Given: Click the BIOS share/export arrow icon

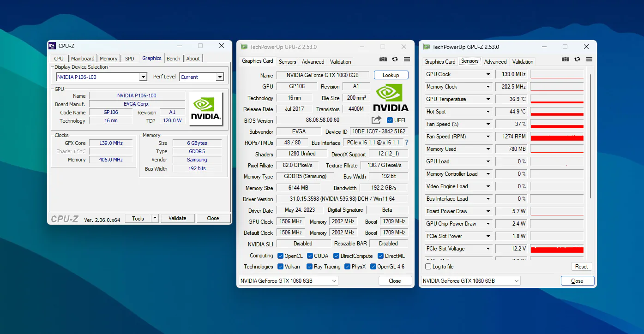Looking at the screenshot, I should pos(376,120).
